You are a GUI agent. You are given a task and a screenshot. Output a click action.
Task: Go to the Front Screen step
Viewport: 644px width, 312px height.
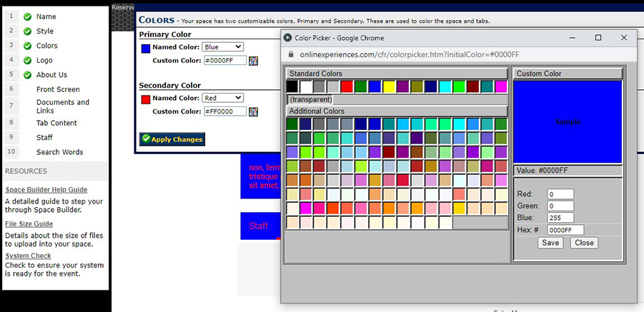pos(58,89)
